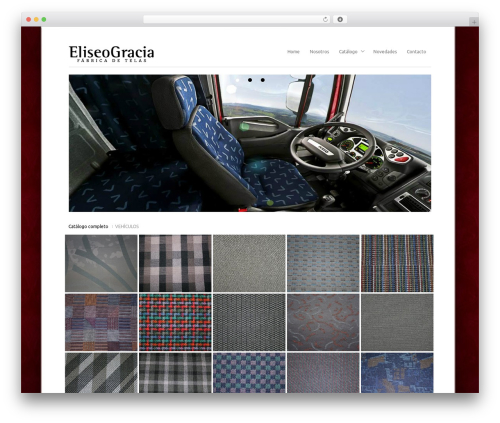Select the Catálogo completo filter

pos(88,226)
